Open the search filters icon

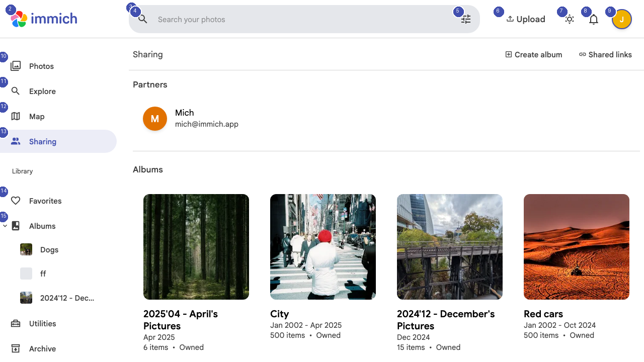465,19
